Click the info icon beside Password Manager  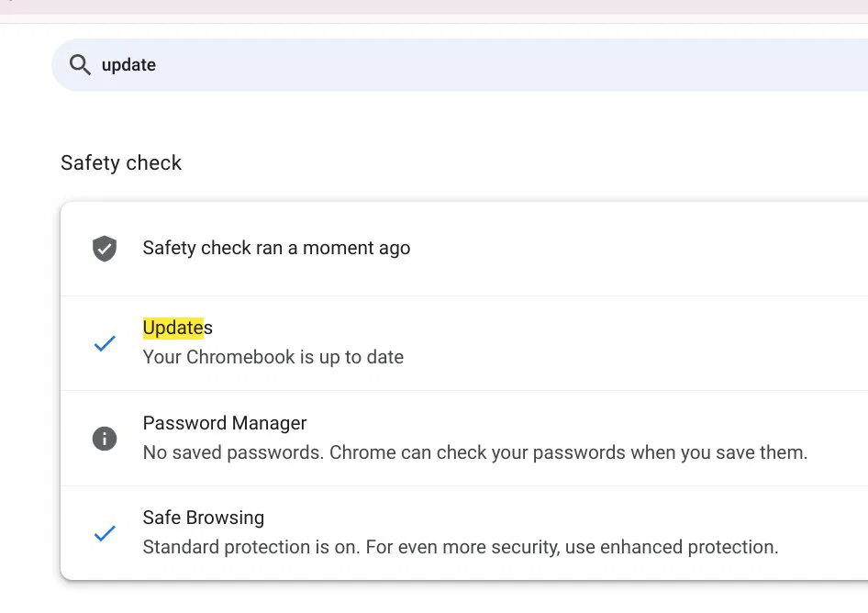pyautogui.click(x=104, y=439)
